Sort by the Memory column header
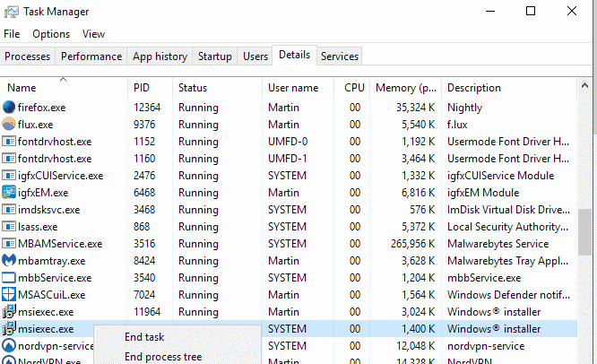 pyautogui.click(x=405, y=88)
